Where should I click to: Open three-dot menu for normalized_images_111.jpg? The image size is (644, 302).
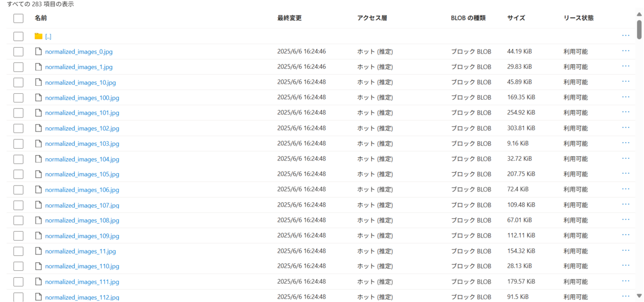[x=625, y=281]
